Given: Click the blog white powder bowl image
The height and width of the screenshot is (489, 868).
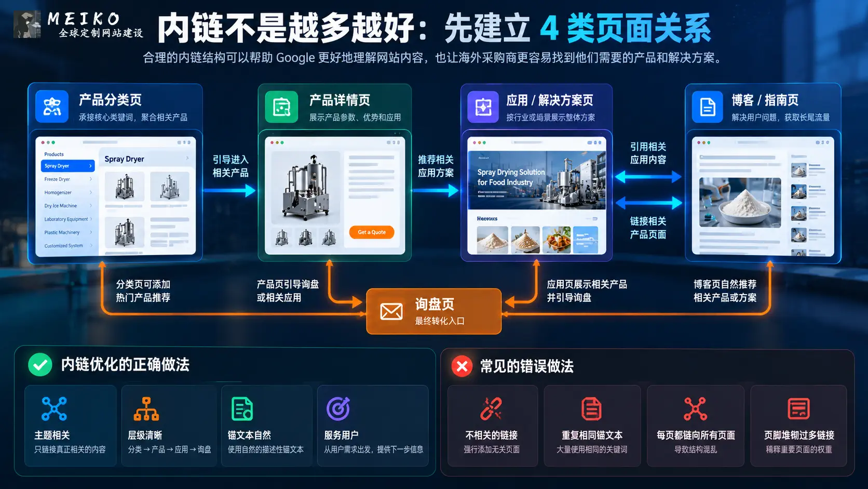Looking at the screenshot, I should (x=740, y=203).
